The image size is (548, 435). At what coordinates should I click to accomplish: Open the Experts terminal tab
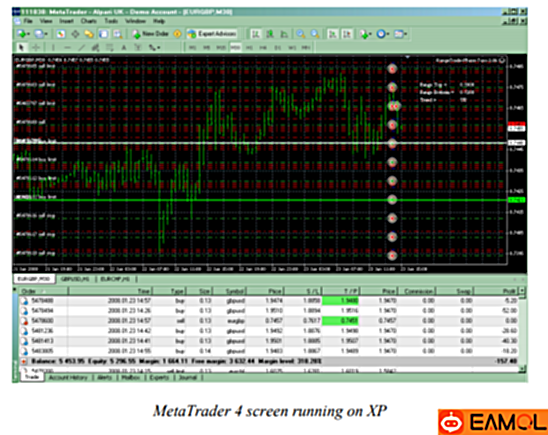159,377
